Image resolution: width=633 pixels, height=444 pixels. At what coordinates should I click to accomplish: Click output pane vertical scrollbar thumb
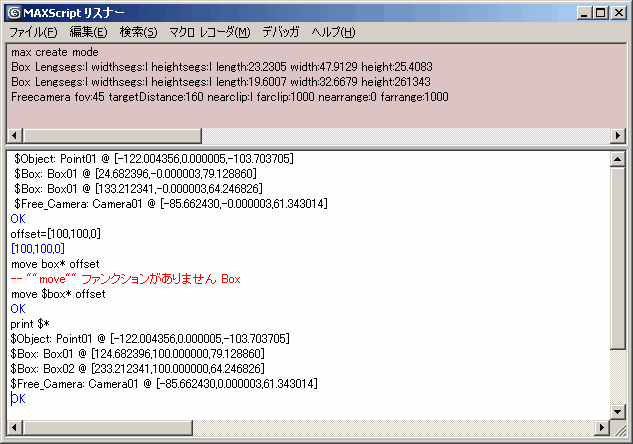pos(617,258)
